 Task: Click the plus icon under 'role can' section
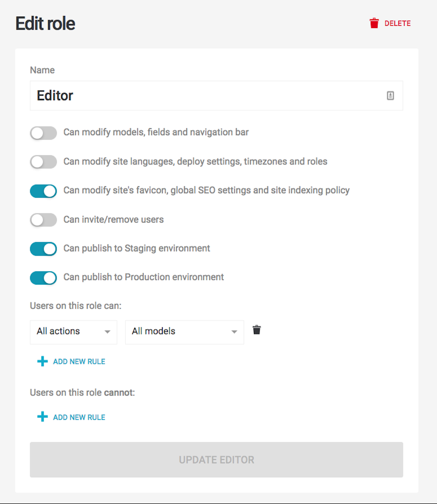point(42,361)
